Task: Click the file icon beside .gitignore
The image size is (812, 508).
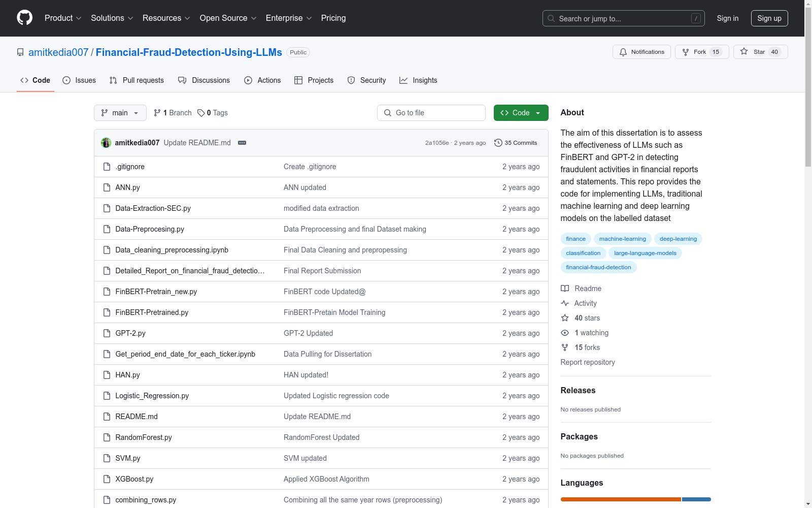Action: [x=107, y=167]
